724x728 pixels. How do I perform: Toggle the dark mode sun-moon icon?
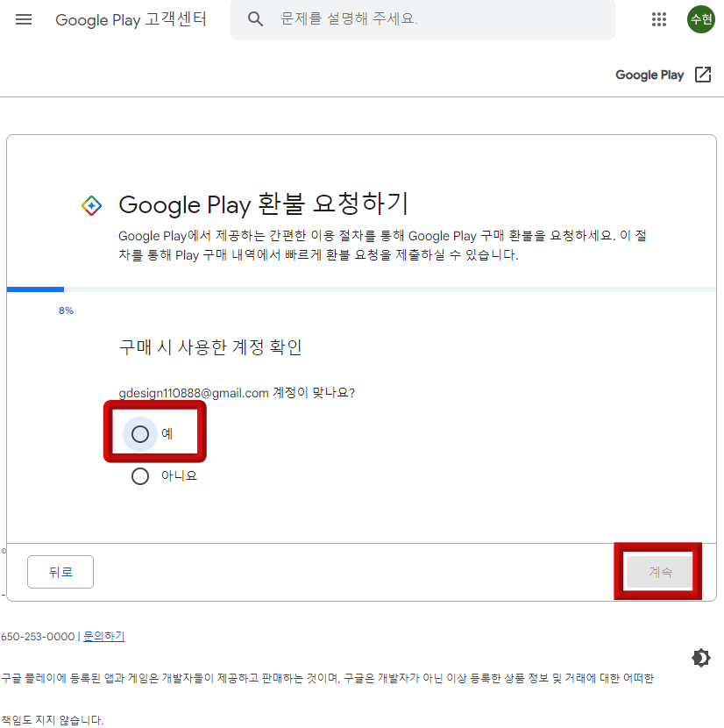click(x=700, y=657)
